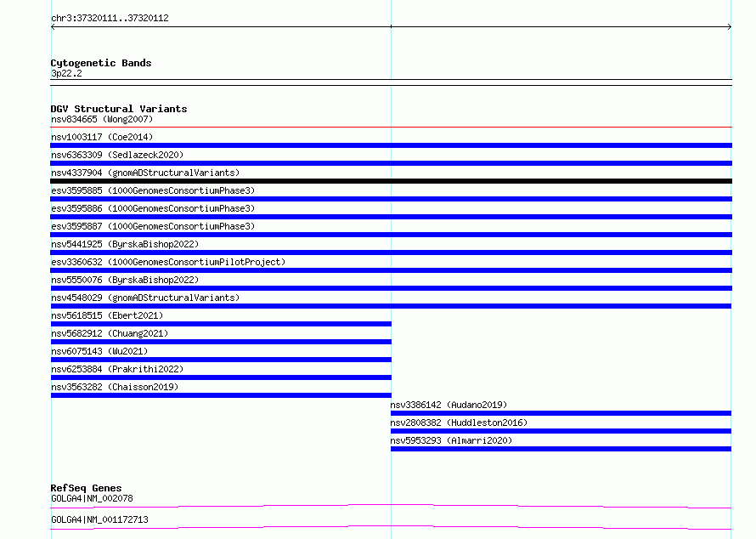Open variant nsv4548029 (gnomADStructuralVariants)

tap(145, 298)
